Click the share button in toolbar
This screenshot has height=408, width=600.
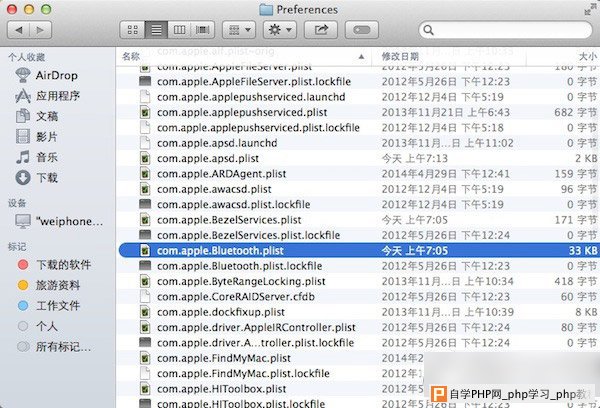[x=321, y=30]
